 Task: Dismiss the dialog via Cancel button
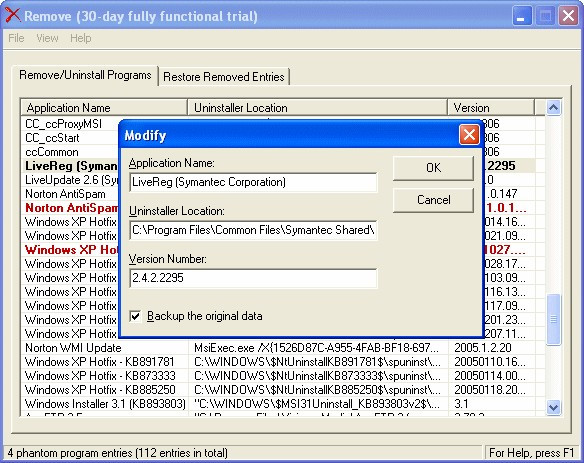tap(433, 200)
